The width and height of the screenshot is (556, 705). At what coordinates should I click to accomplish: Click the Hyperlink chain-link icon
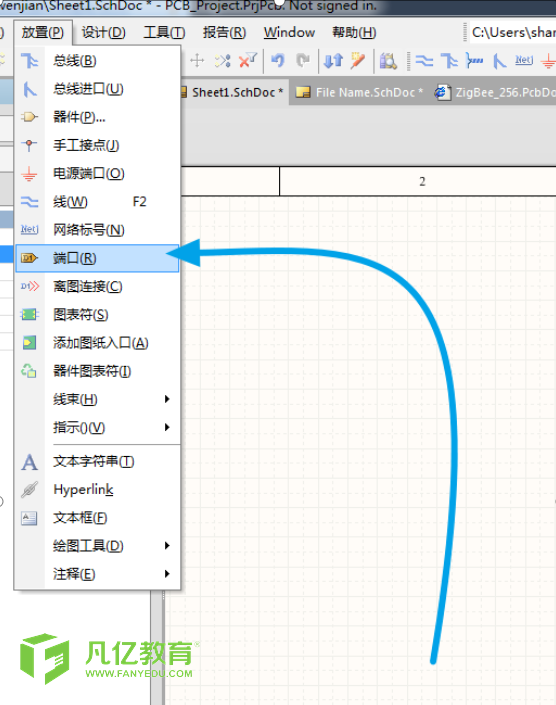pos(30,490)
